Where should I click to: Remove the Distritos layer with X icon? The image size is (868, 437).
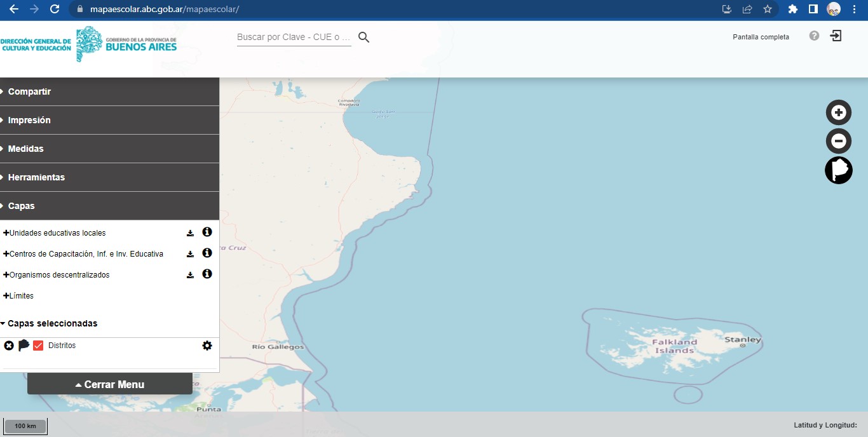pyautogui.click(x=9, y=346)
